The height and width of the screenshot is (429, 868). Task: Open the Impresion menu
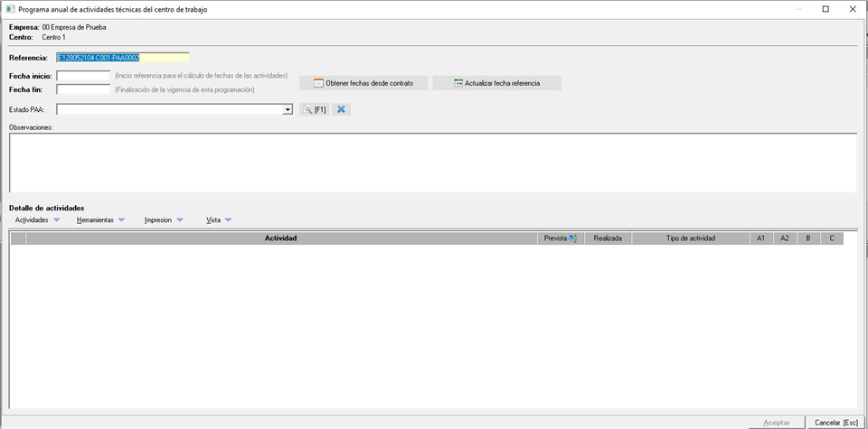pos(164,220)
